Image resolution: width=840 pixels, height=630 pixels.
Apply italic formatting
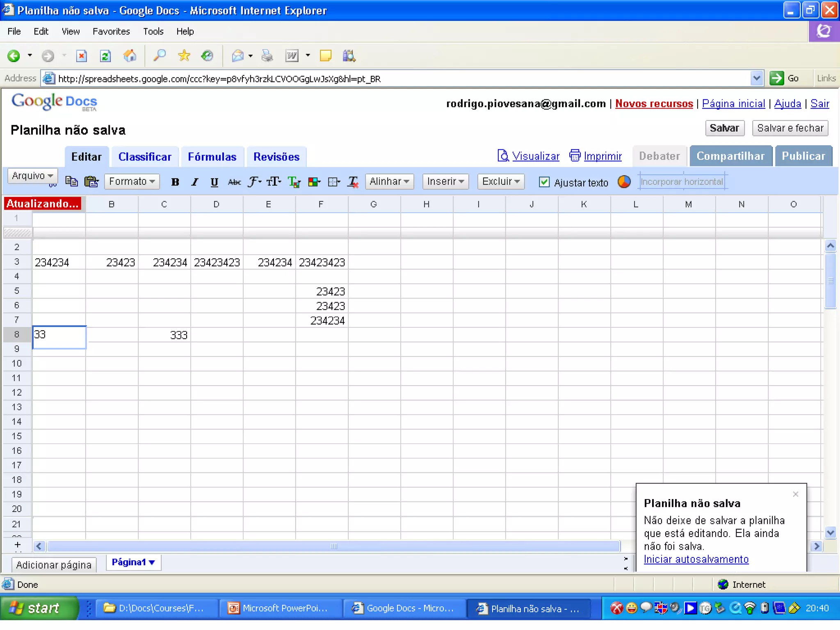point(195,182)
